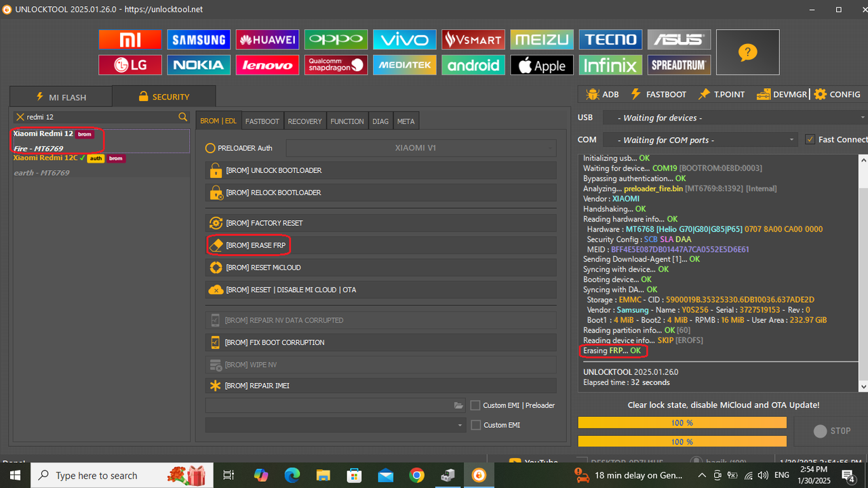Select the PRELOADER Auth radio button
Viewport: 868px width, 488px height.
[211, 148]
